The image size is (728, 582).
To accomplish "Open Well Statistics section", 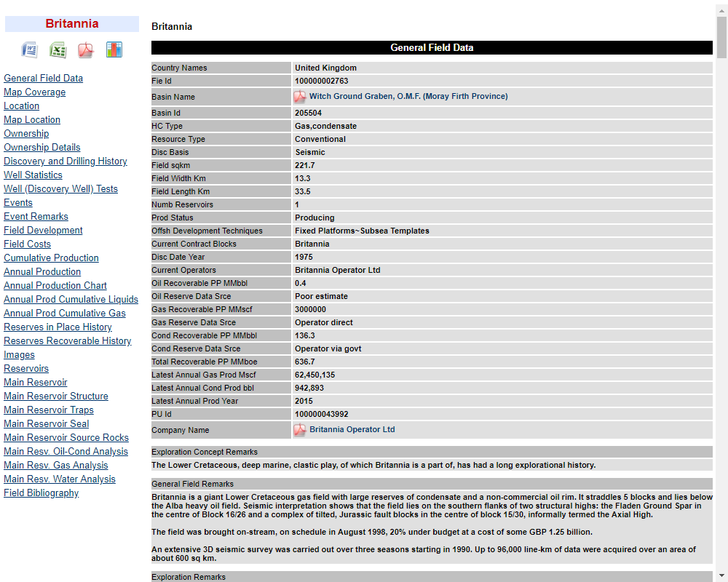I will pyautogui.click(x=33, y=175).
